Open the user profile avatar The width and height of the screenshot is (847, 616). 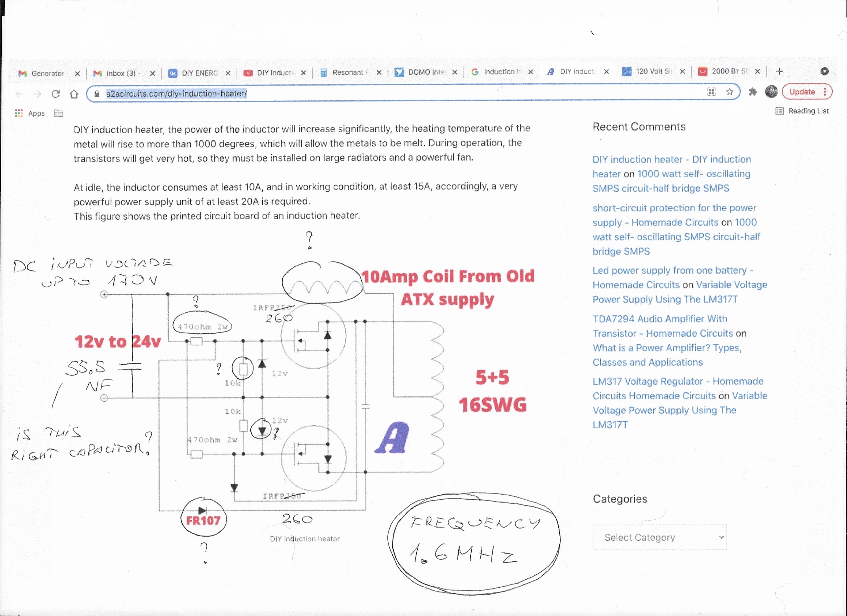[771, 92]
